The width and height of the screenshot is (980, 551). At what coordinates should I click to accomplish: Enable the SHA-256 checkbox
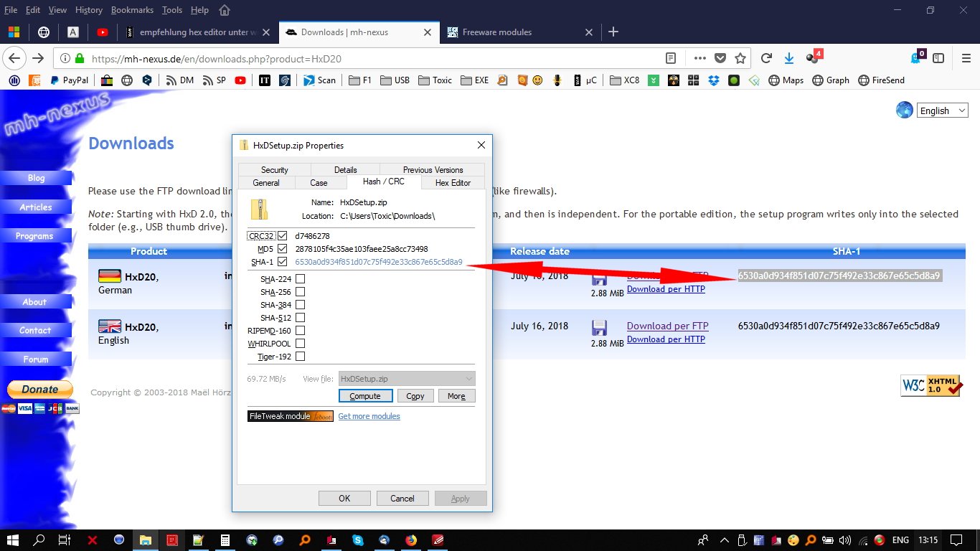[x=300, y=292]
